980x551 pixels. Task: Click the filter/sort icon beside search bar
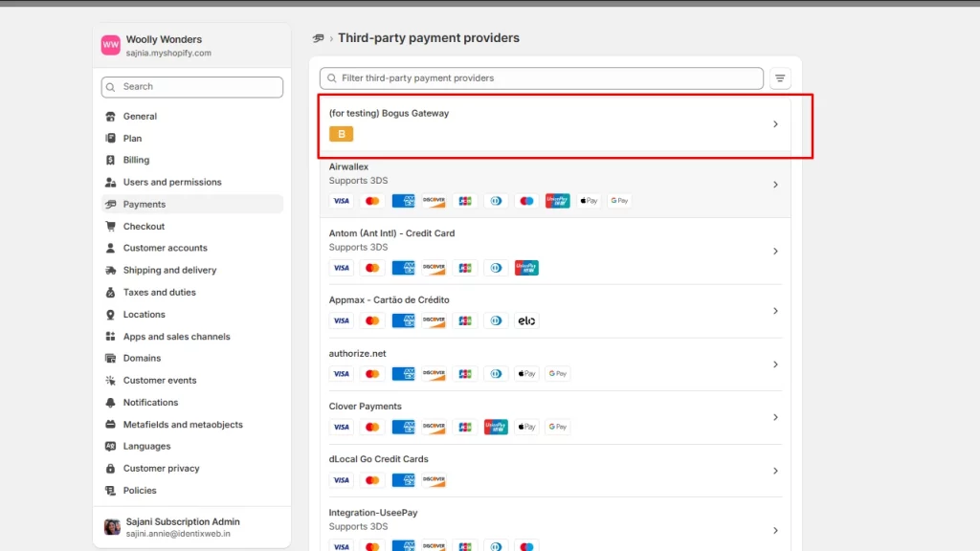click(x=781, y=78)
